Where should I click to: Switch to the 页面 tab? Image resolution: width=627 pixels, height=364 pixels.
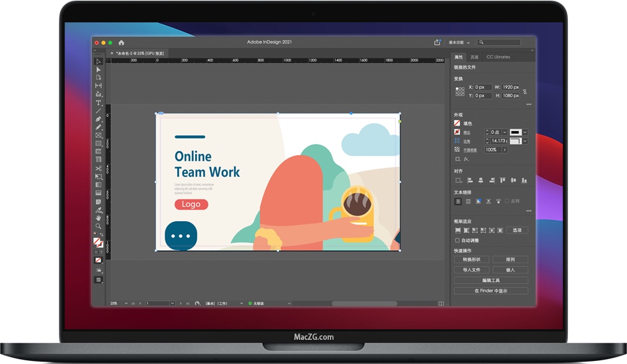pos(475,57)
